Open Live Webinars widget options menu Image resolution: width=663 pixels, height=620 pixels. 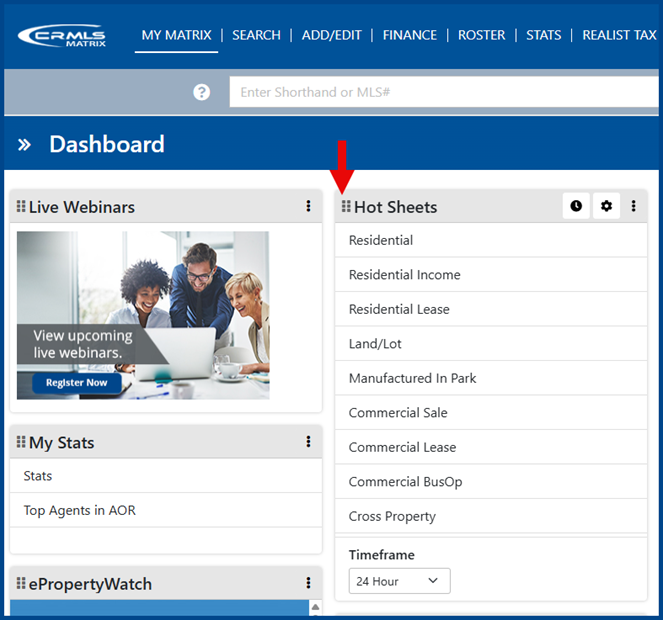(308, 206)
